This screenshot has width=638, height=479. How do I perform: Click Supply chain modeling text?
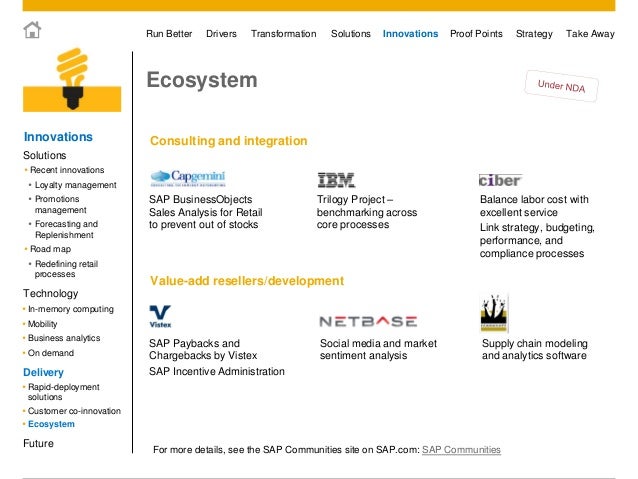[x=535, y=350]
